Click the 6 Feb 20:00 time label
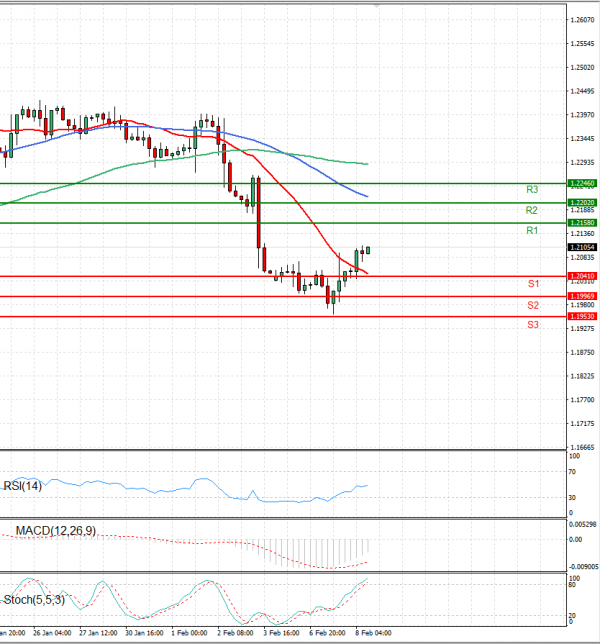Image resolution: width=600 pixels, height=644 pixels. tap(328, 633)
